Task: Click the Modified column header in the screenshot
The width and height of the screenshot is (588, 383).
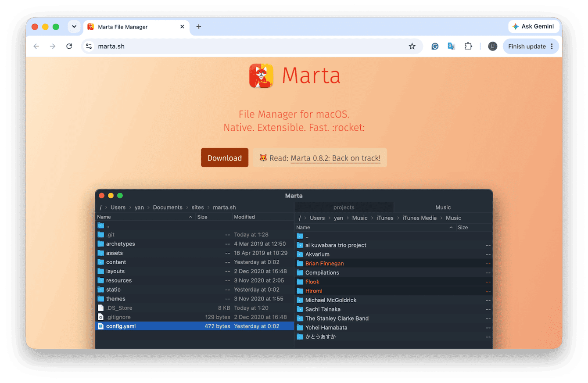Action: (244, 217)
